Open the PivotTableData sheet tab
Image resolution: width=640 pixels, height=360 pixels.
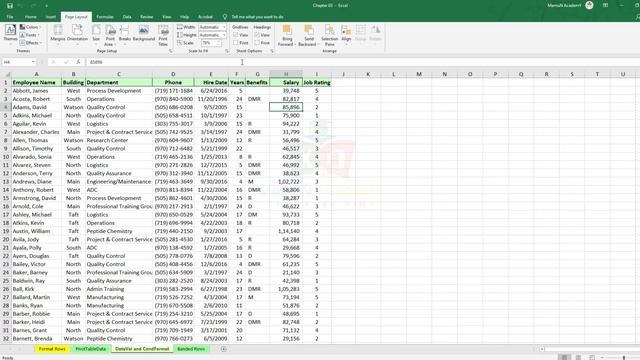(91, 349)
